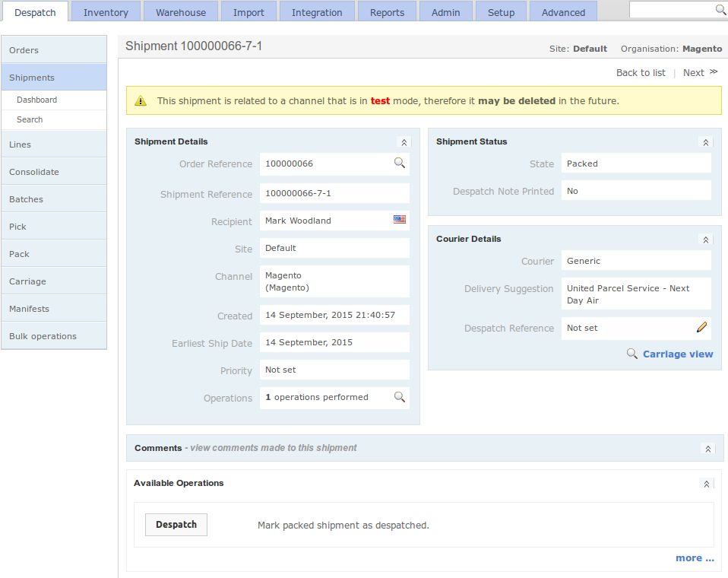Go back to list link
The height and width of the screenshot is (578, 728).
tap(641, 73)
